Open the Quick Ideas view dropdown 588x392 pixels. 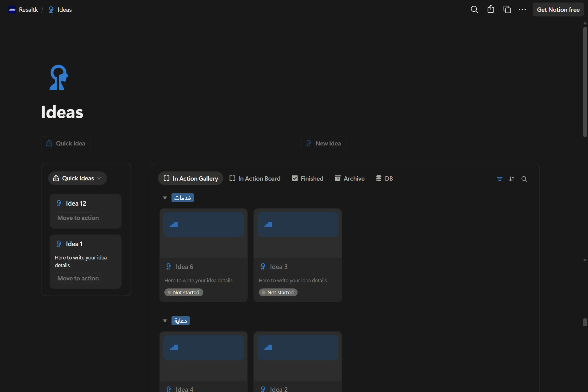pos(77,178)
